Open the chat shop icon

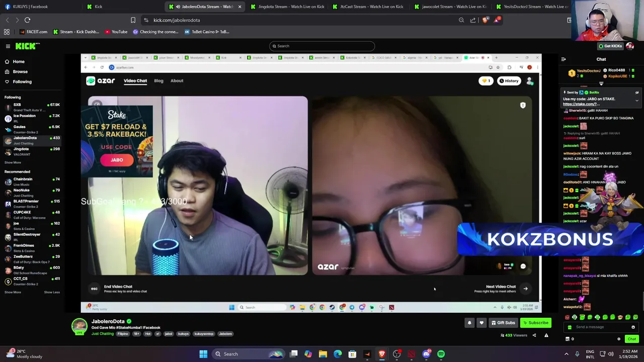pos(568,339)
